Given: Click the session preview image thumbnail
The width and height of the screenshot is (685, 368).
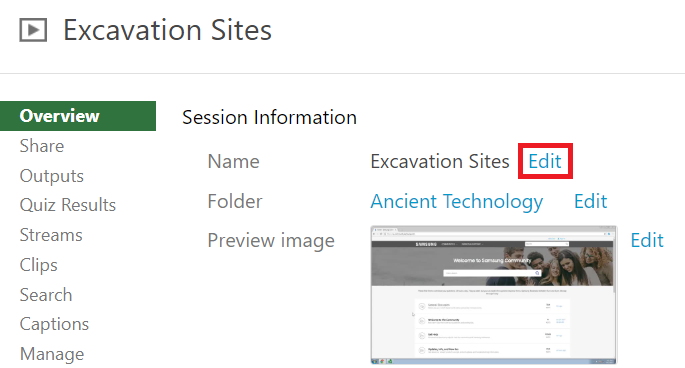Looking at the screenshot, I should pos(494,295).
